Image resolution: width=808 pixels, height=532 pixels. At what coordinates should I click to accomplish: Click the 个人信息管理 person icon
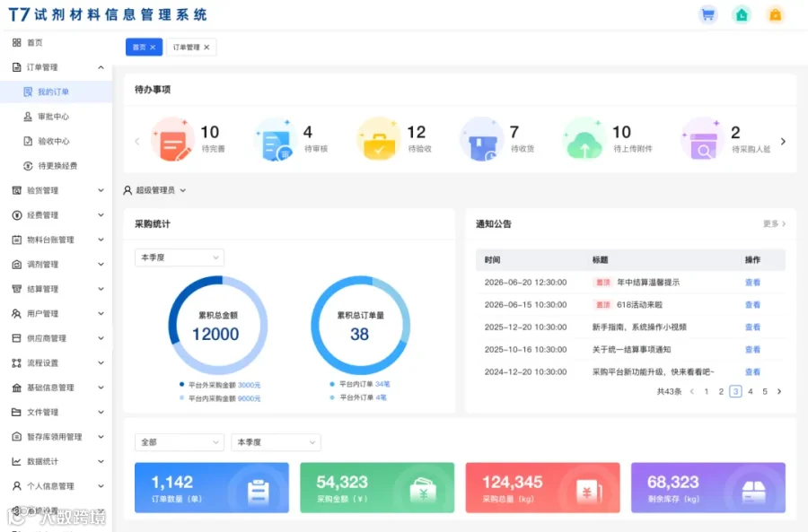(16, 486)
